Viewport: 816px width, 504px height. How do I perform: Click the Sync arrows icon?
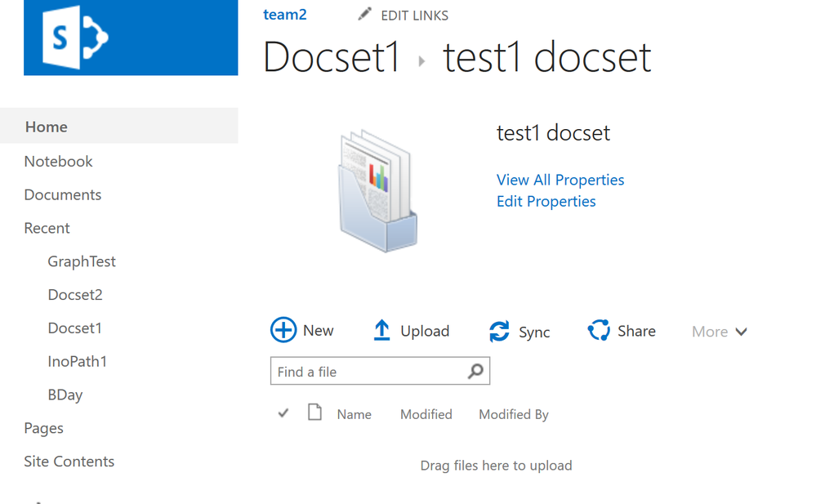[499, 331]
